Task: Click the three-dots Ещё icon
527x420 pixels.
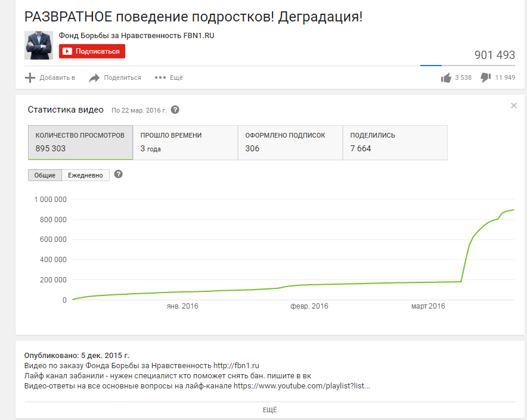Action: coord(160,77)
